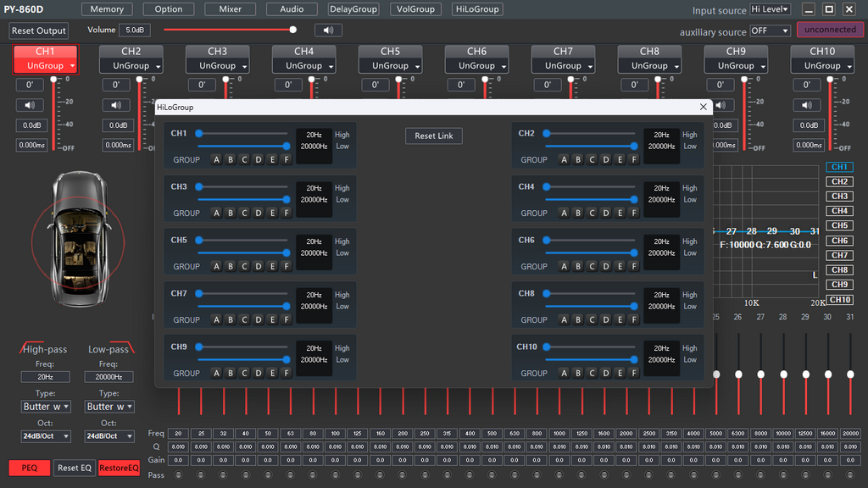Click the High-pass Freq 20Hz input field
This screenshot has width=868, height=488.
tap(46, 376)
